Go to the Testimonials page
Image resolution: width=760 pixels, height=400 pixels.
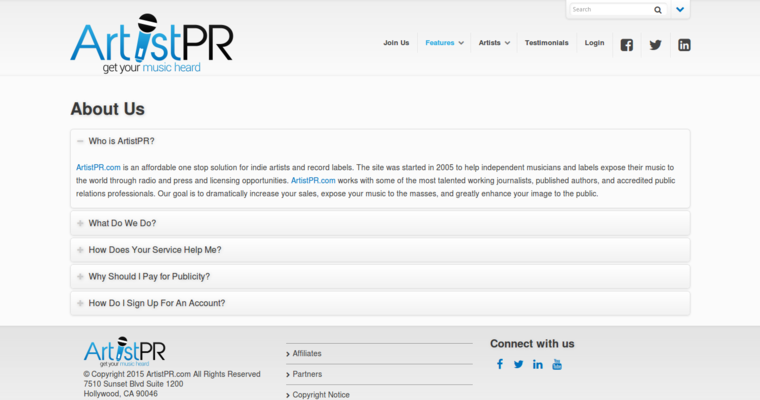(x=546, y=43)
